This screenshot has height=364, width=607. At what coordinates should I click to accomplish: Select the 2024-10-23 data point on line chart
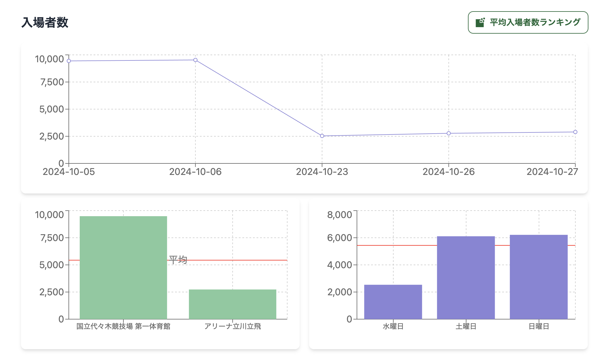click(322, 136)
